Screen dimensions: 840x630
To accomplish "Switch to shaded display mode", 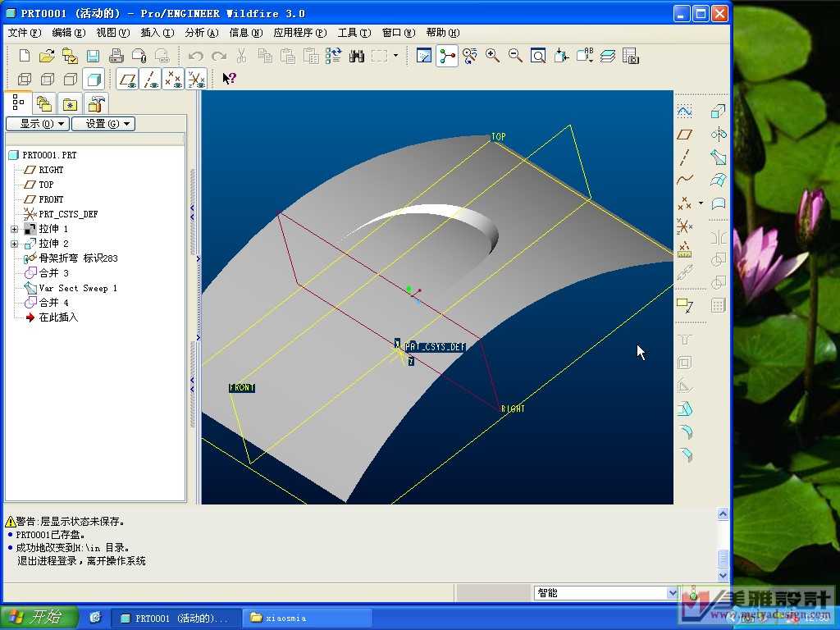I will pyautogui.click(x=94, y=80).
